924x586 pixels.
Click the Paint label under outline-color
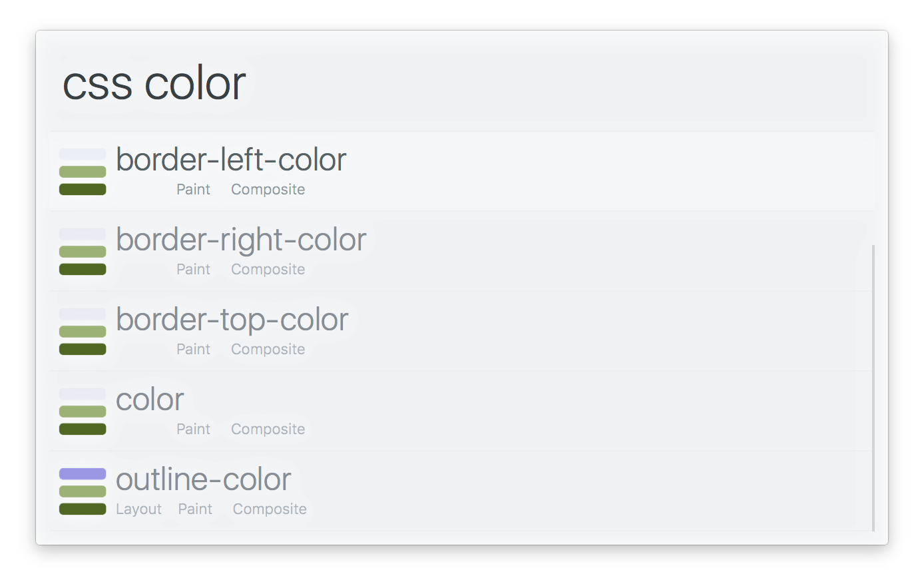click(195, 509)
